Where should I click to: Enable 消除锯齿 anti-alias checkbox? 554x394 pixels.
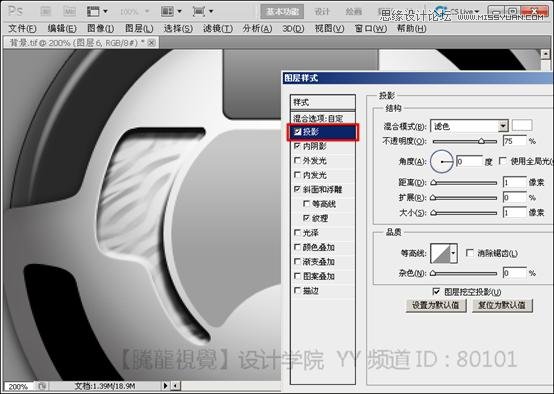point(470,253)
